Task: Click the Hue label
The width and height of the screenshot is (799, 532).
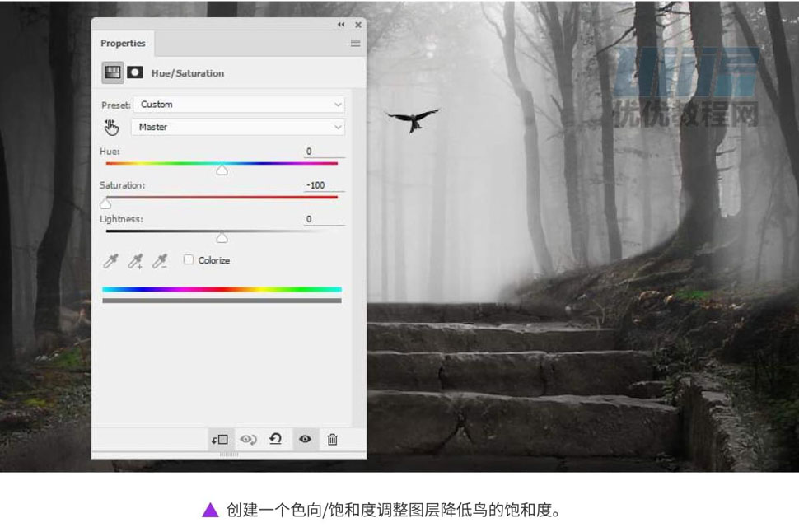Action: click(x=110, y=152)
